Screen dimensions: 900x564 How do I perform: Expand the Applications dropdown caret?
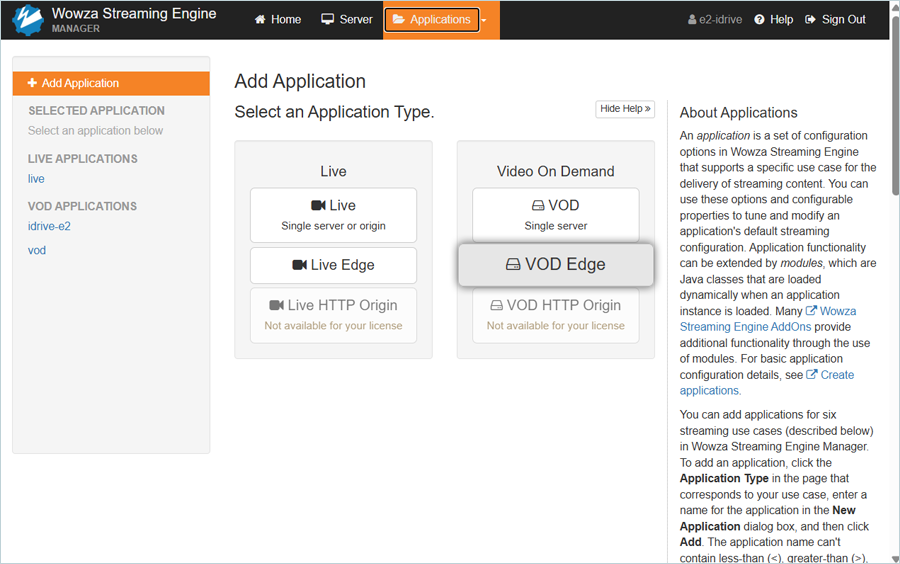coord(484,20)
